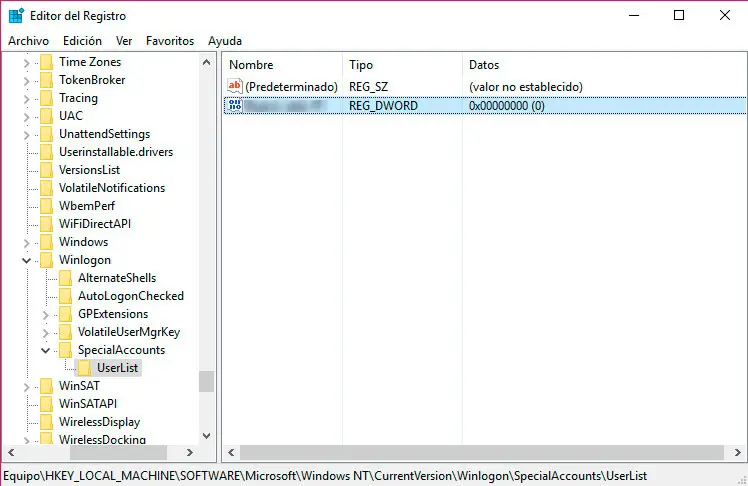
Task: Select the WirelessDisplay tree key
Action: (x=99, y=422)
